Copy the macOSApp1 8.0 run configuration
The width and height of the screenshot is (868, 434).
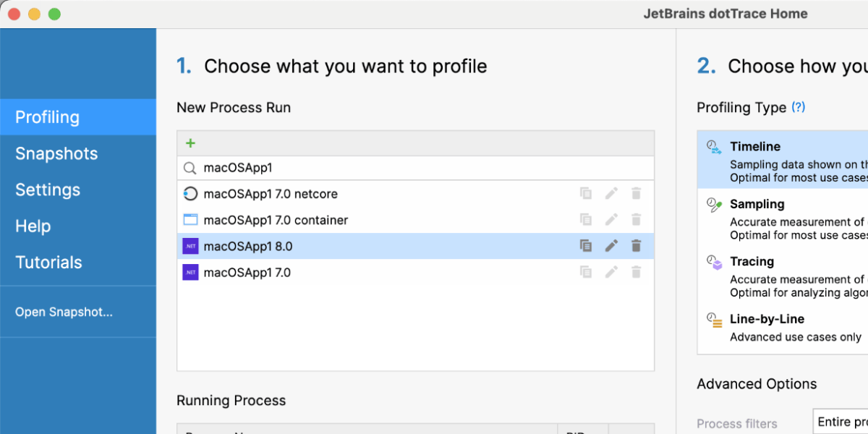coord(586,246)
